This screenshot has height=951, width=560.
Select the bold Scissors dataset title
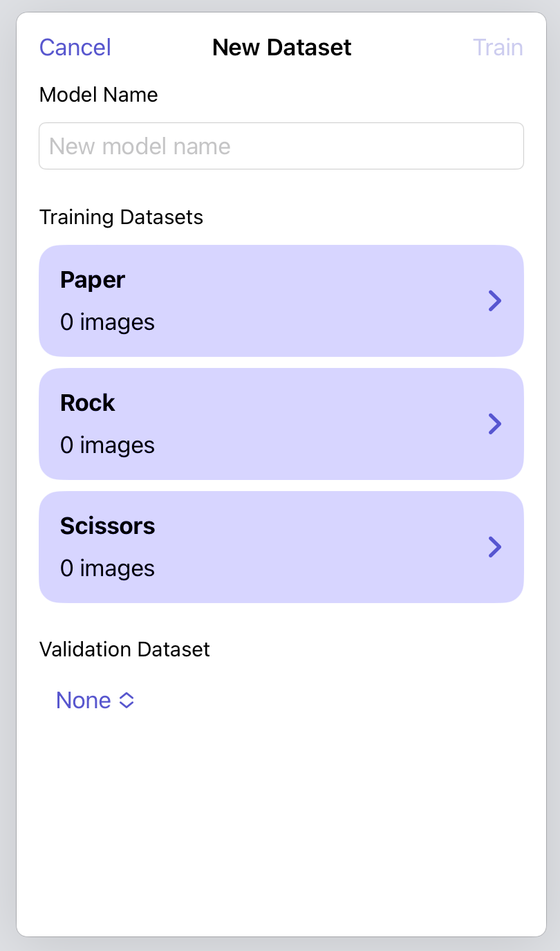pyautogui.click(x=108, y=526)
